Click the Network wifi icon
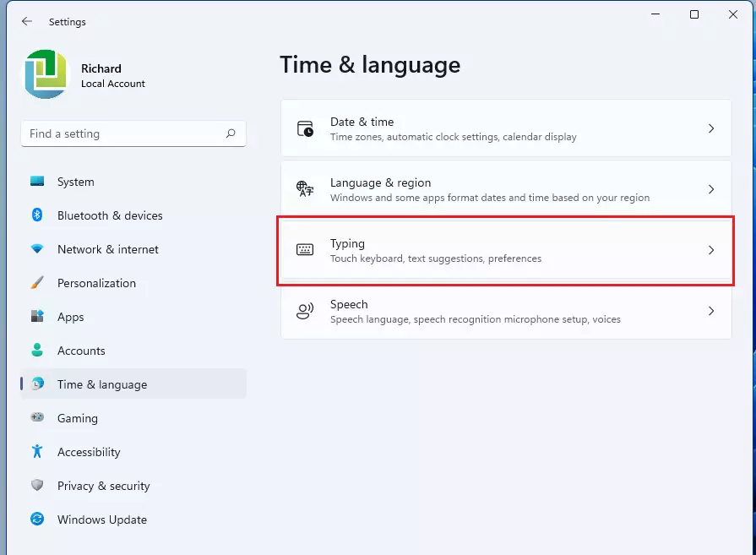Image resolution: width=756 pixels, height=555 pixels. (x=37, y=249)
